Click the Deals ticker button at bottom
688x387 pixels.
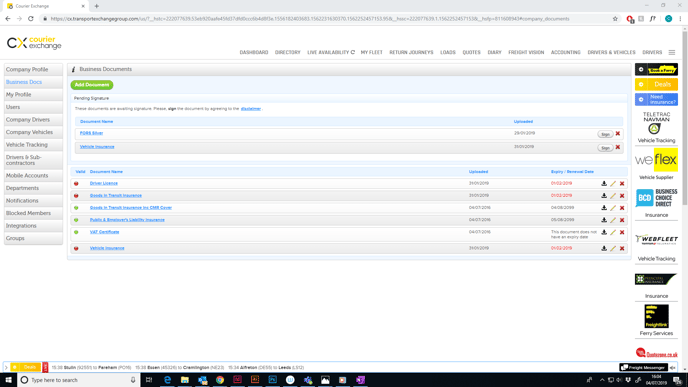(25, 367)
